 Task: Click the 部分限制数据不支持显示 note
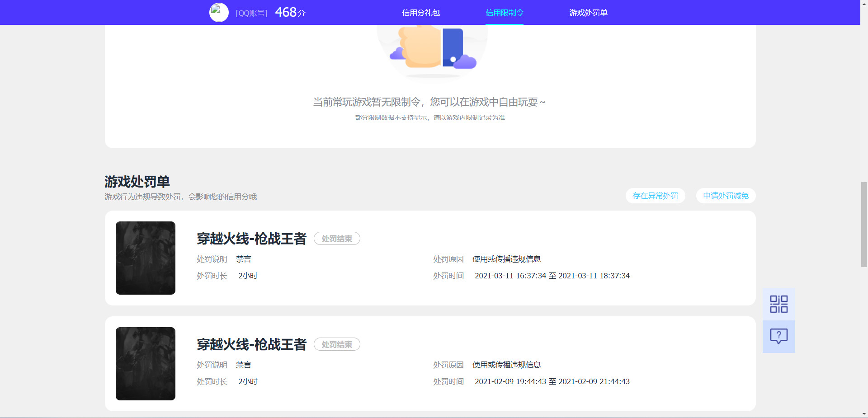pyautogui.click(x=430, y=117)
